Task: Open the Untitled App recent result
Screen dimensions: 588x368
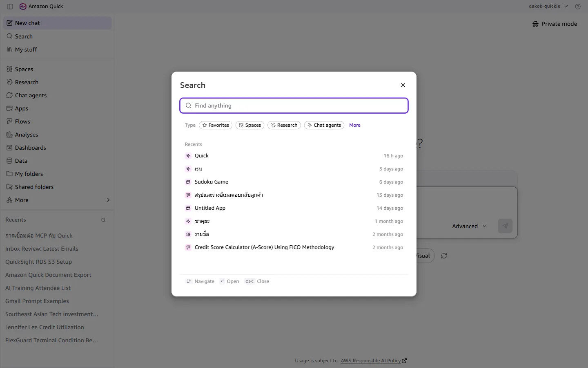Action: point(294,208)
